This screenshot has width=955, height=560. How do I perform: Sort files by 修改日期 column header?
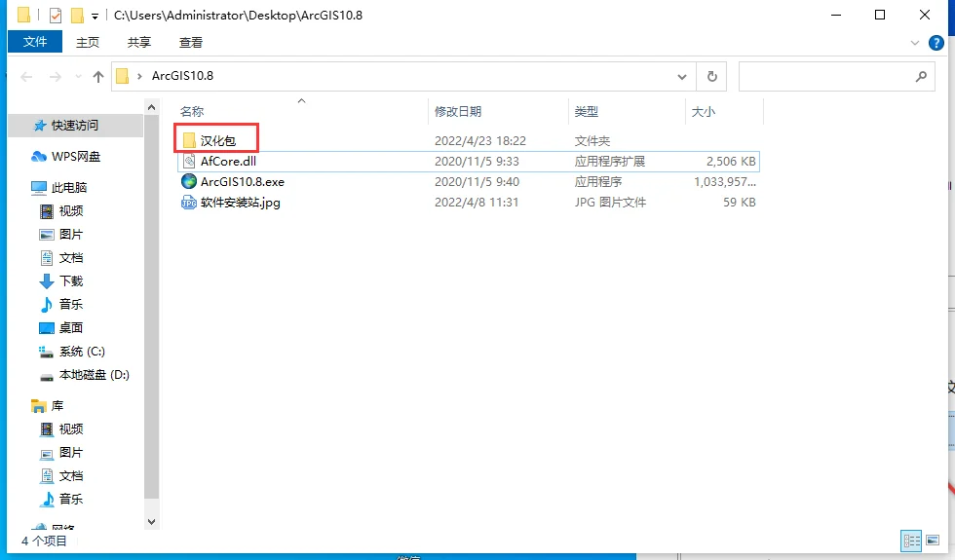(x=458, y=111)
